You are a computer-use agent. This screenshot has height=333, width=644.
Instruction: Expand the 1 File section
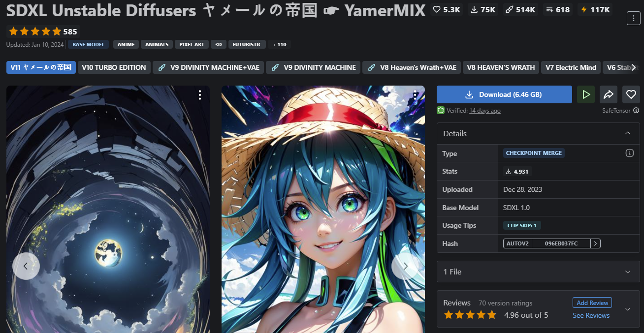point(538,272)
